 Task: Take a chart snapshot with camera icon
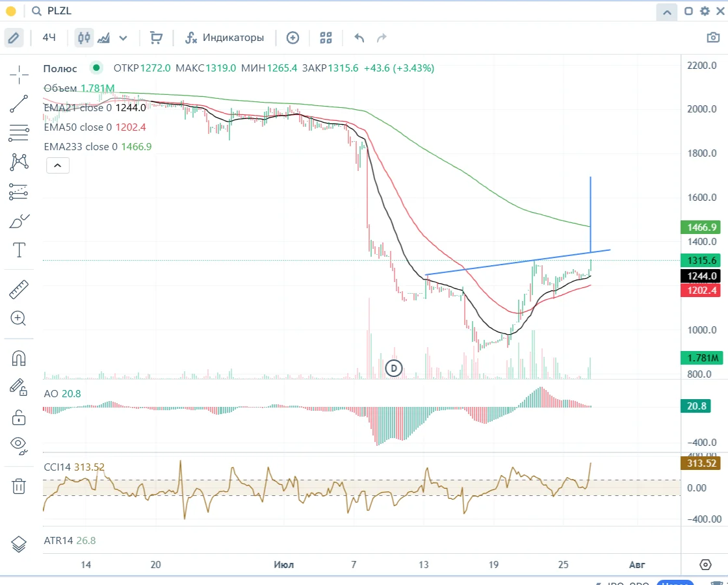[712, 38]
